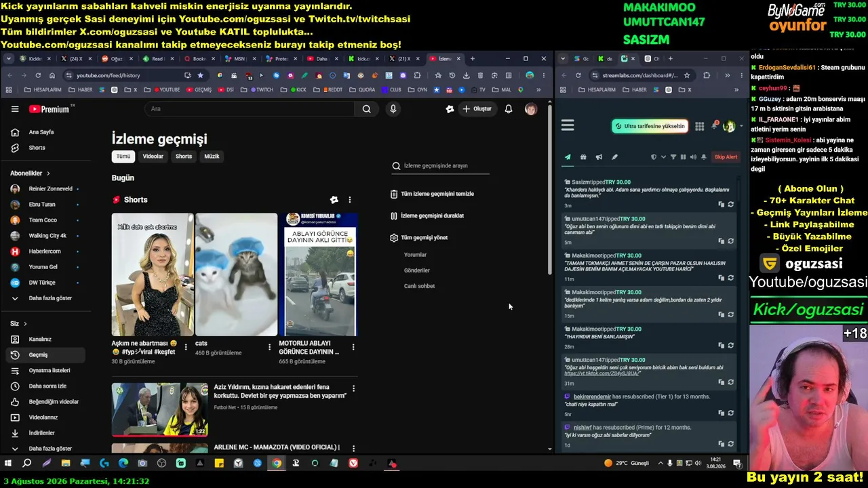
Task: Expand the Abonelikler section chevron
Action: pos(48,174)
